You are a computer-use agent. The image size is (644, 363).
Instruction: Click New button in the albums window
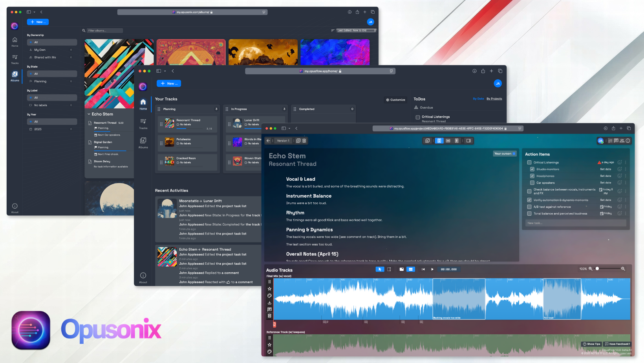click(38, 22)
